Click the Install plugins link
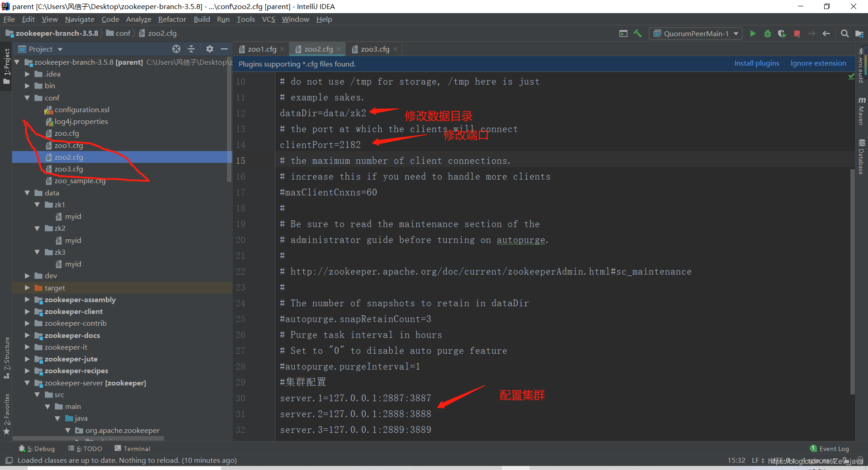The image size is (868, 470). [x=757, y=63]
